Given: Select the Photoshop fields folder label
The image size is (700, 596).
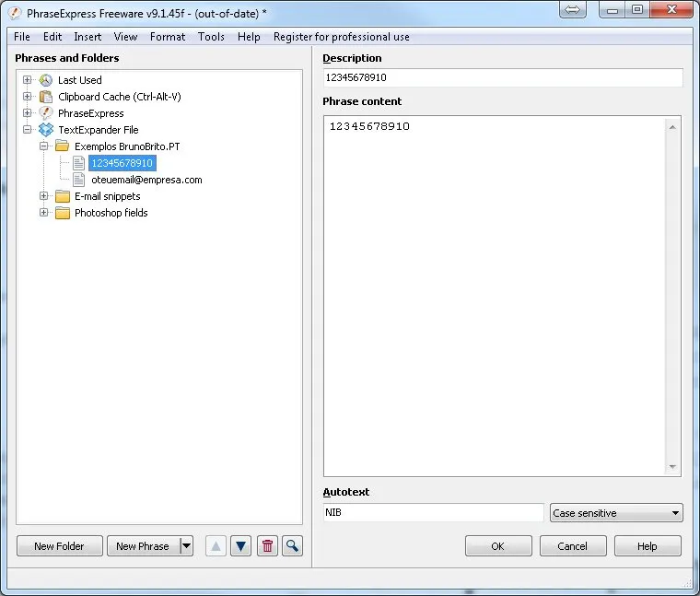Looking at the screenshot, I should (x=111, y=213).
